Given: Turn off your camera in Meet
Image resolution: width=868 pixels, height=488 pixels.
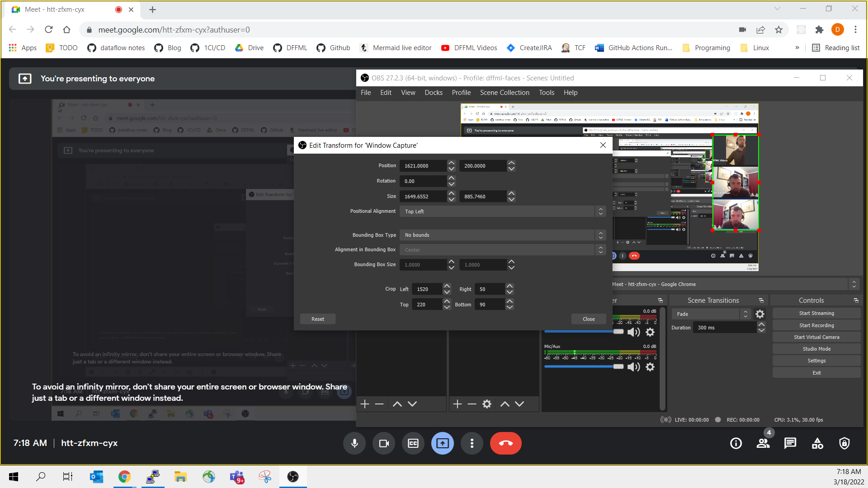Looking at the screenshot, I should [x=383, y=443].
